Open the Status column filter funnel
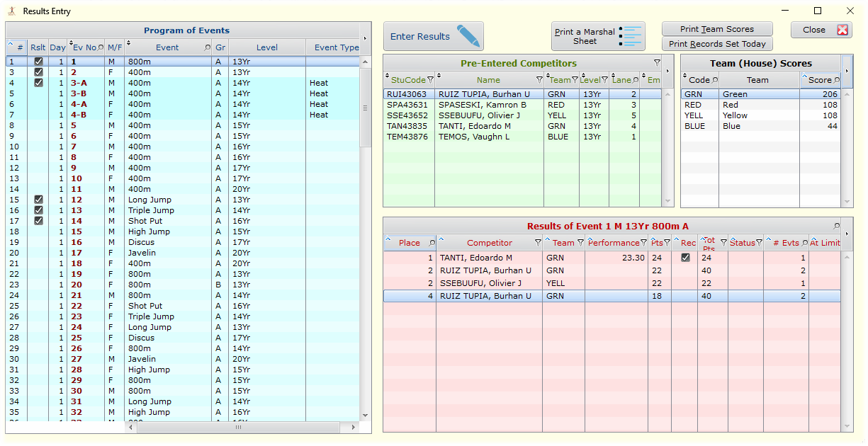The width and height of the screenshot is (868, 446). [760, 241]
